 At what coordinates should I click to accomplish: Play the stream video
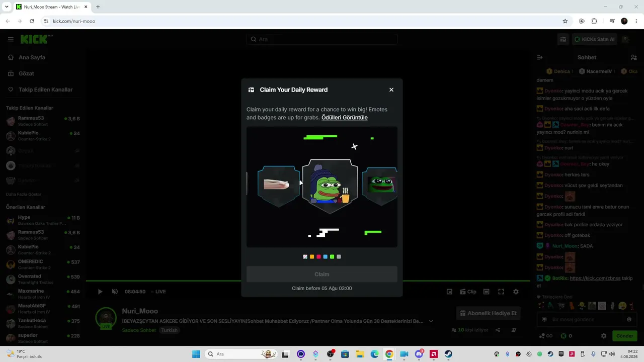pyautogui.click(x=100, y=292)
